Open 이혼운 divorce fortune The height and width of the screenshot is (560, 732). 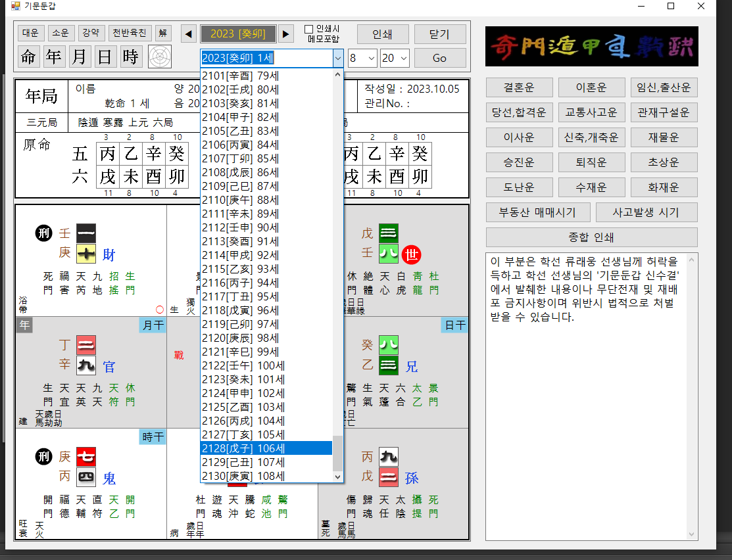591,87
